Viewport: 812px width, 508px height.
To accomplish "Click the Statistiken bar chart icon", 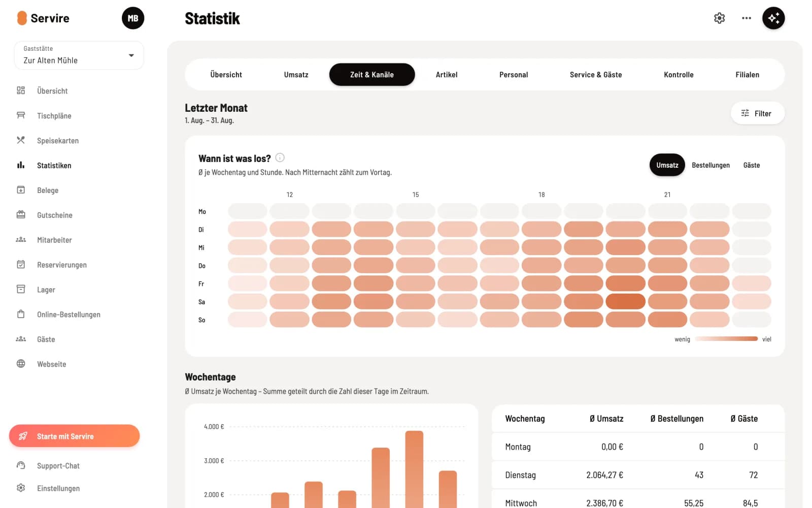I will (21, 165).
